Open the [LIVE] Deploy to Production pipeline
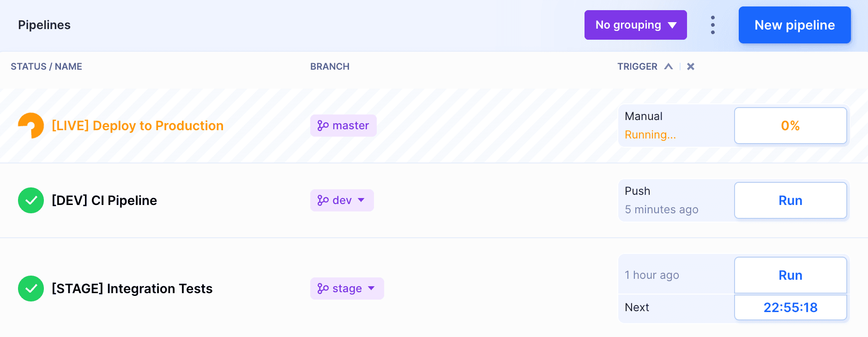The image size is (868, 337). [137, 125]
